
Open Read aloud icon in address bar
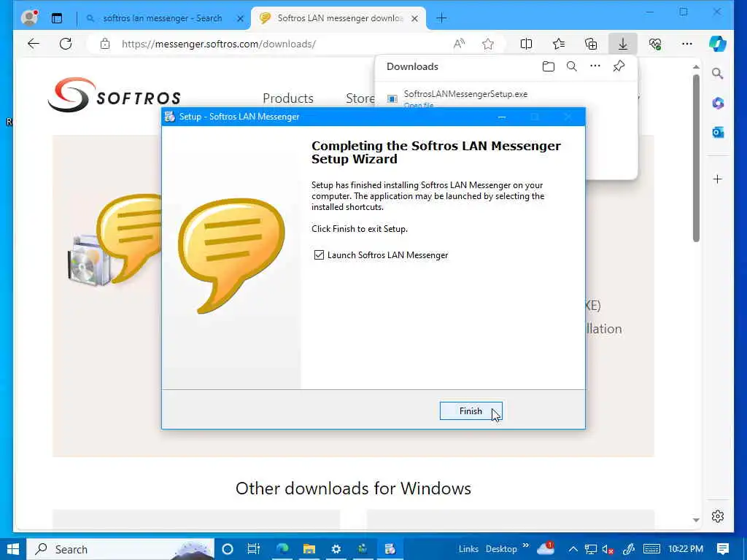459,44
